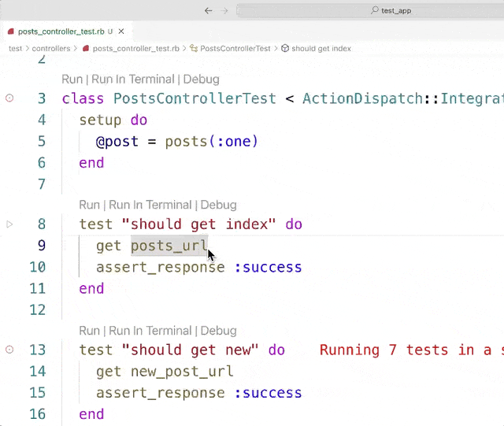This screenshot has width=504, height=426.
Task: Click test status icon on line 3
Action: (9, 98)
